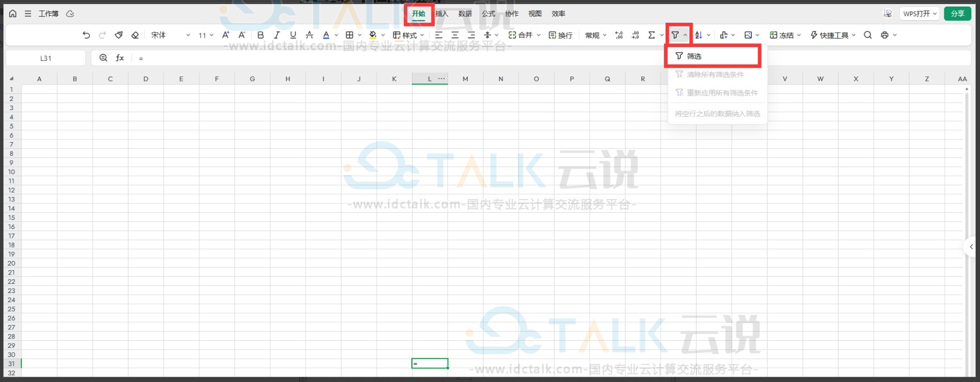Click the green 分享 share button
Screen dimensions: 980x382
pyautogui.click(x=957, y=14)
